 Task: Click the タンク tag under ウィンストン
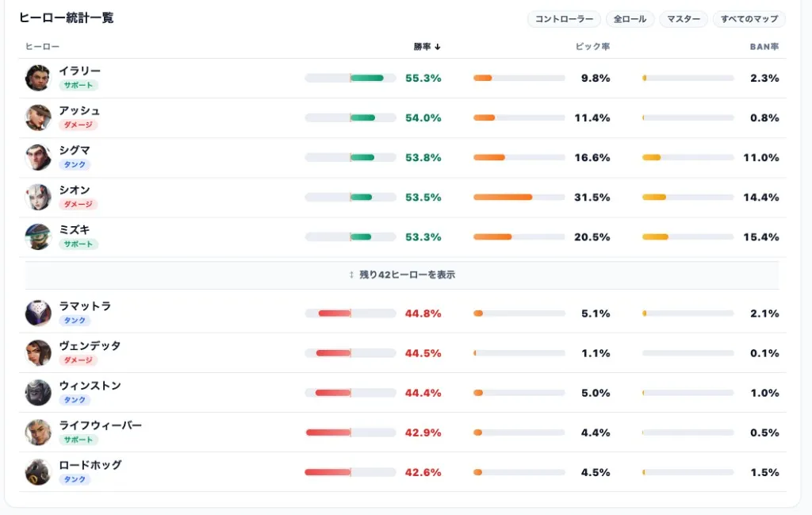point(75,400)
